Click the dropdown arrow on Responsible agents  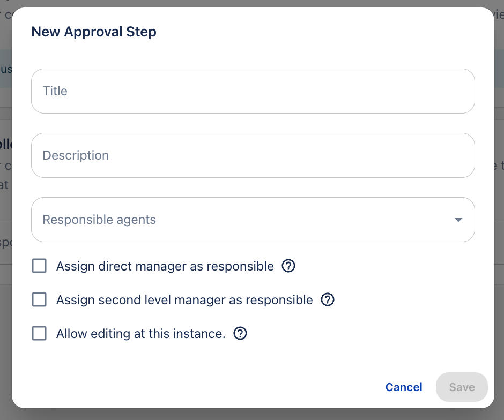tap(458, 220)
